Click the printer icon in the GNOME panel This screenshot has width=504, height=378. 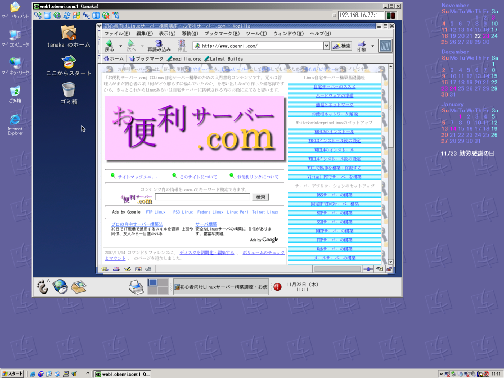tap(137, 287)
